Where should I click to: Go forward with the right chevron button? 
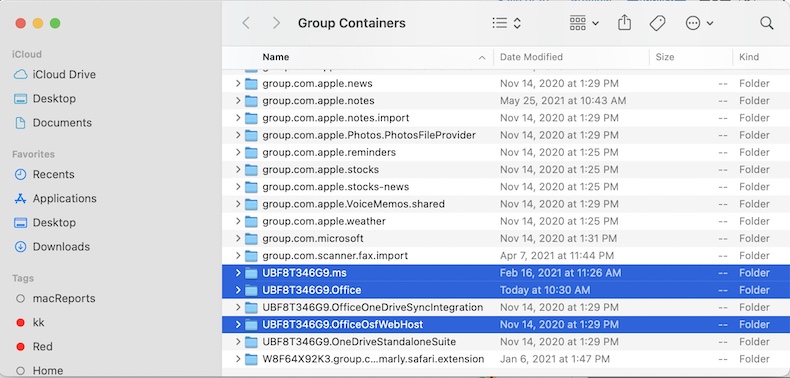pyautogui.click(x=276, y=23)
